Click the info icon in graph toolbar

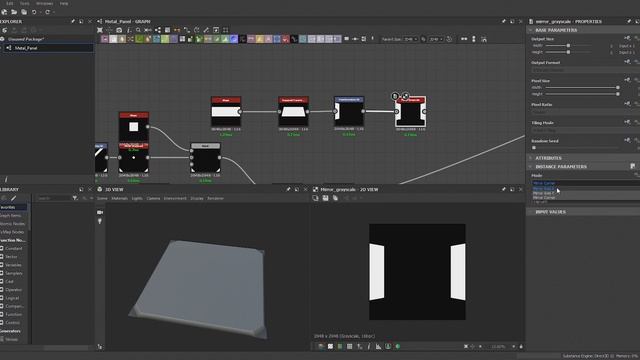click(129, 30)
